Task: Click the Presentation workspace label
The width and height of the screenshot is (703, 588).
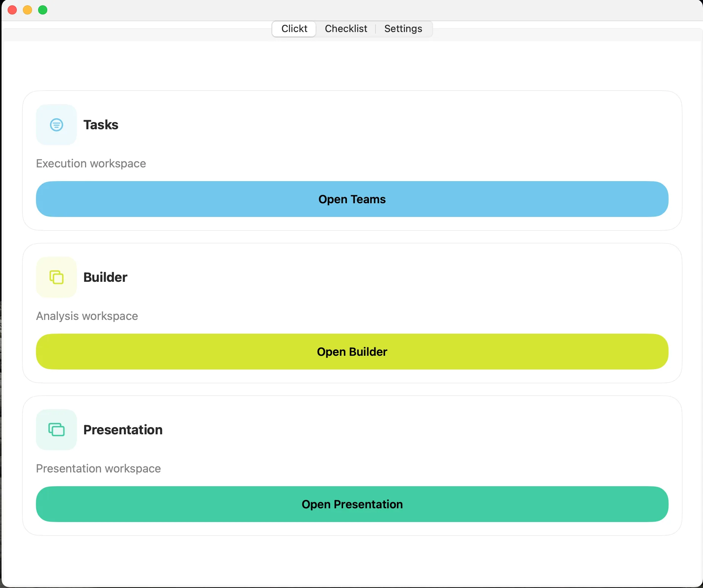Action: point(98,469)
